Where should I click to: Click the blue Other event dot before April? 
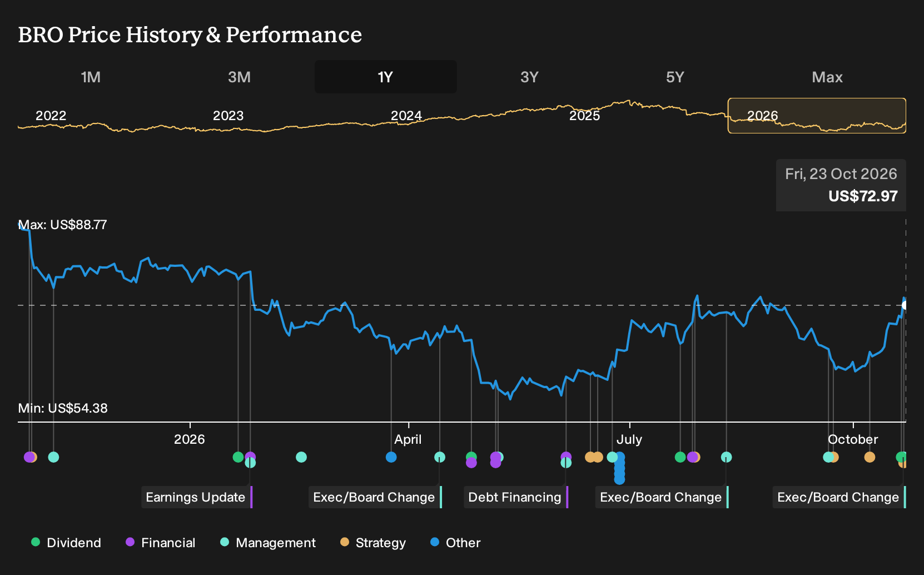pos(391,457)
